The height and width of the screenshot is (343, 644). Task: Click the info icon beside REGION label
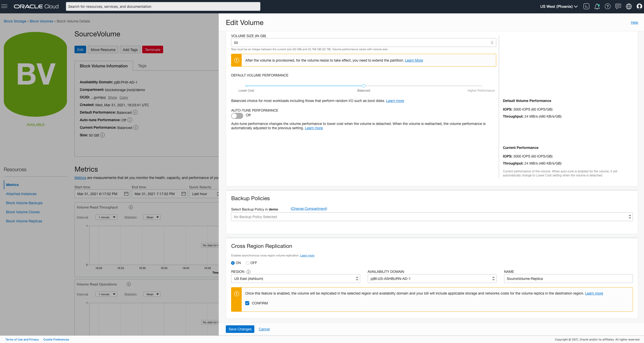248,272
